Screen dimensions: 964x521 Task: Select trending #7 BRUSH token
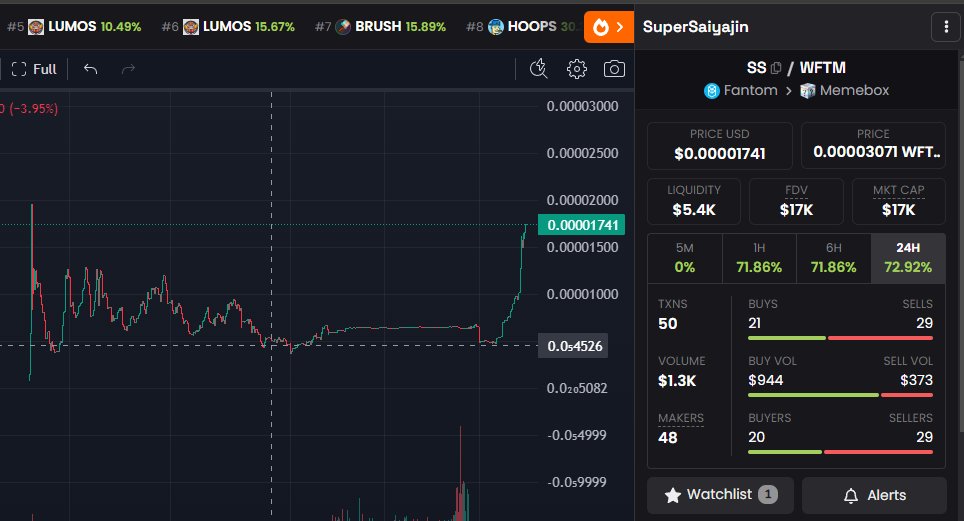pos(380,26)
